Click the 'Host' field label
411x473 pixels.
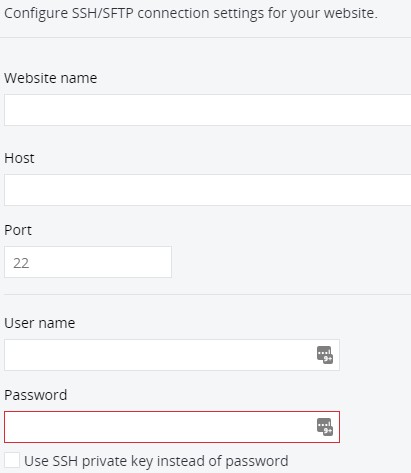pos(19,158)
